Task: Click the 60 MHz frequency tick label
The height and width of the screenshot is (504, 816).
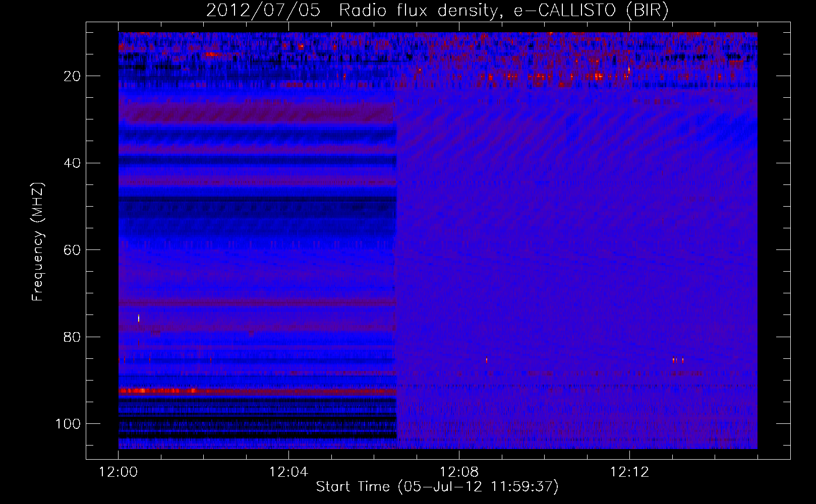Action: pyautogui.click(x=73, y=250)
